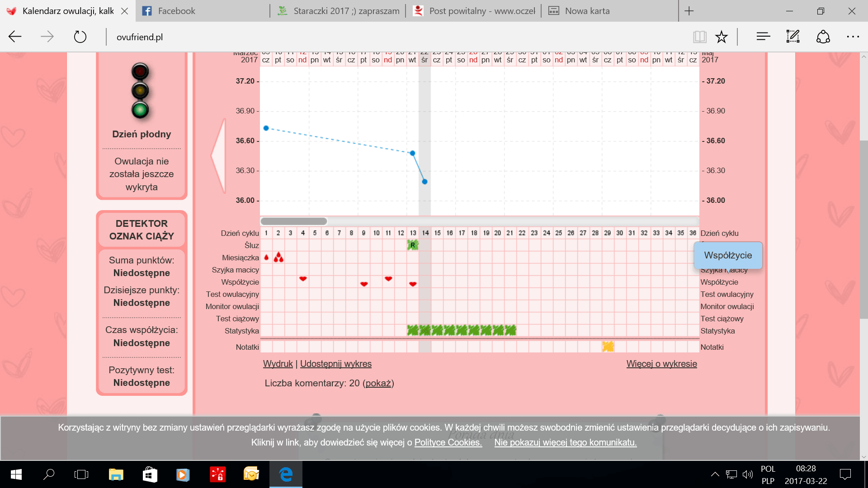Click temperature point on cycle day 14
The image size is (868, 488).
pos(425,182)
